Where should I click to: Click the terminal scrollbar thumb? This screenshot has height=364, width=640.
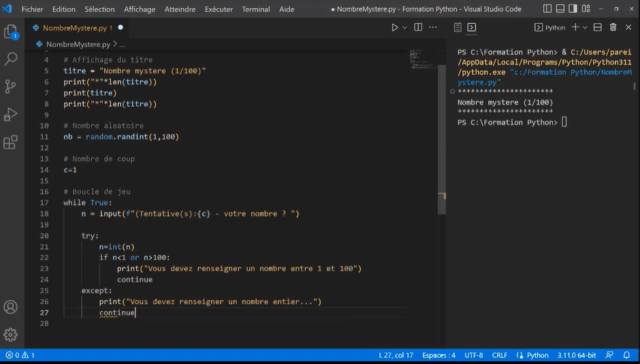point(635,86)
